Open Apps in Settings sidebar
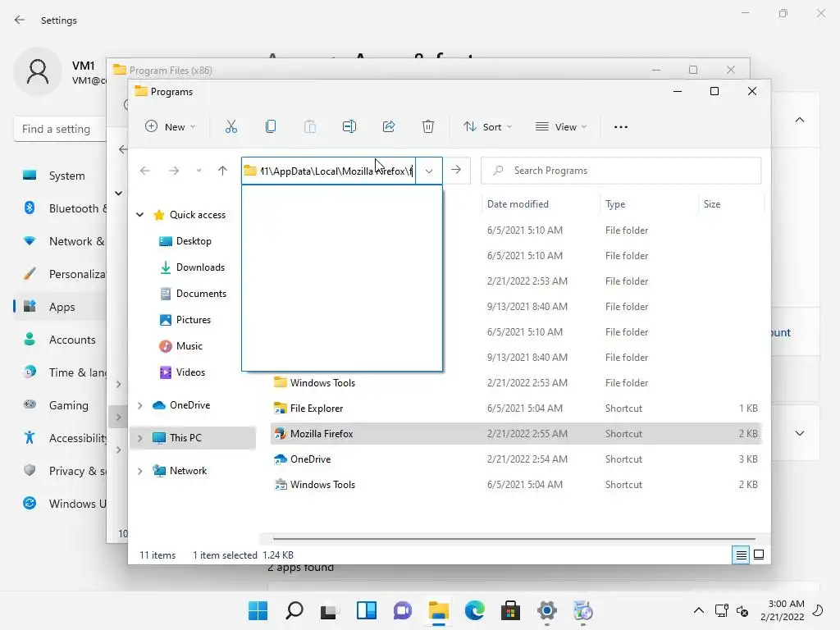This screenshot has width=840, height=630. tap(61, 307)
